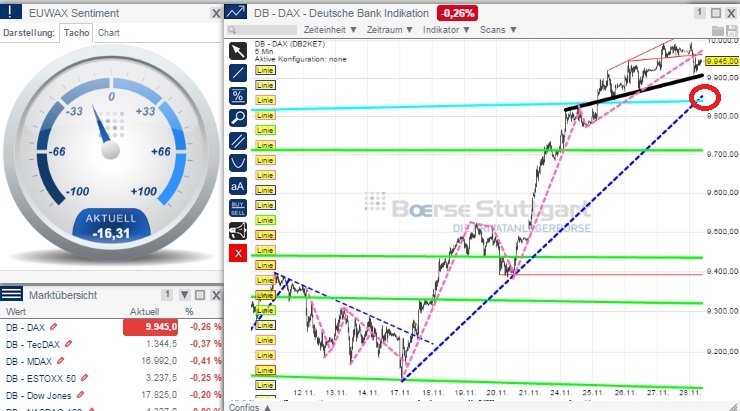Click the megaphone alarm tool
The height and width of the screenshot is (411, 740).
tap(238, 231)
